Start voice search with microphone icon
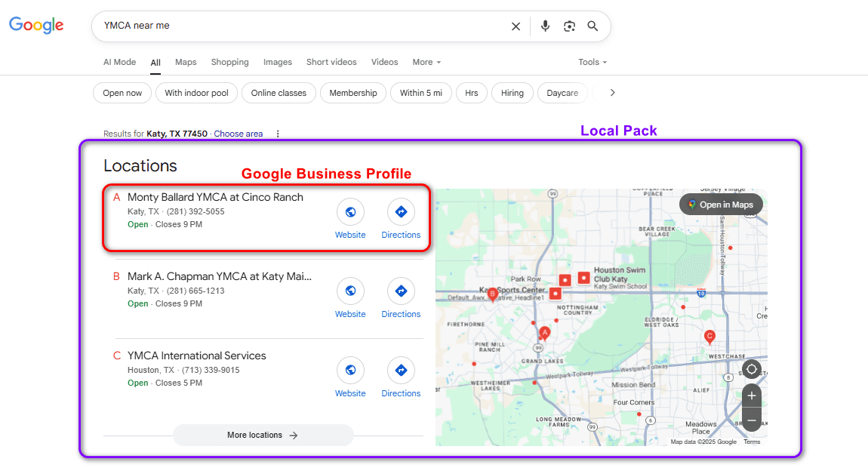Image resolution: width=868 pixels, height=468 pixels. coord(545,26)
